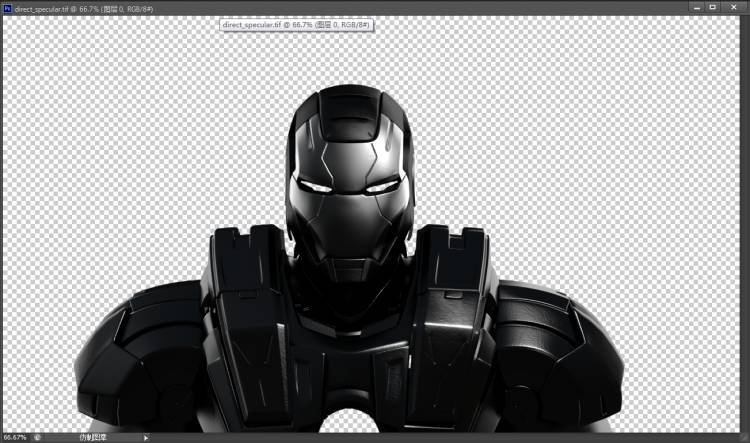Viewport: 750px width, 443px height.
Task: Click the status bar document info text
Action: click(x=93, y=437)
